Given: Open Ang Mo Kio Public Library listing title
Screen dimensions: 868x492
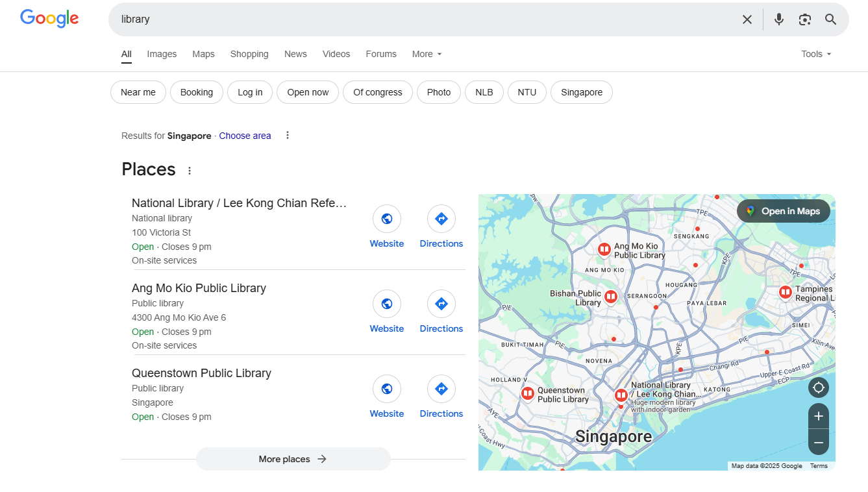Looking at the screenshot, I should (199, 288).
